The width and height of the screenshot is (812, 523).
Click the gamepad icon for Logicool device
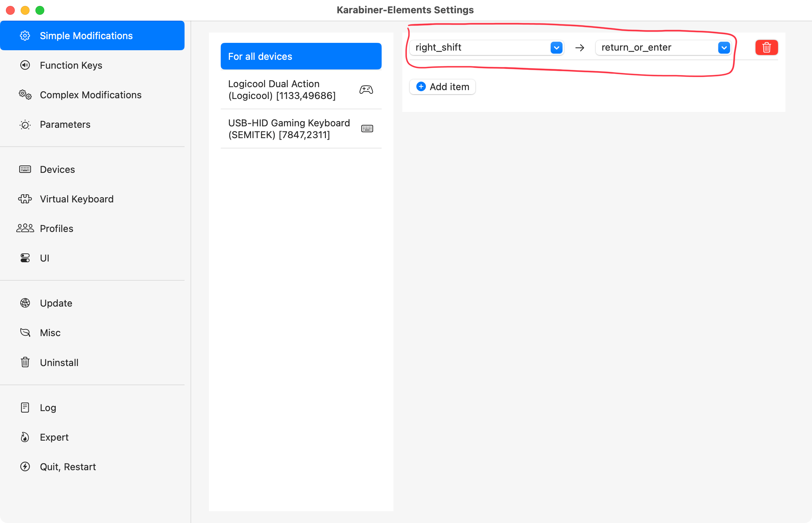(366, 90)
